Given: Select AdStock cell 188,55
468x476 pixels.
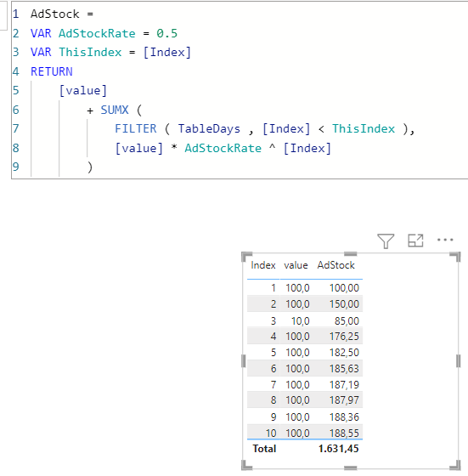Looking at the screenshot, I should coord(344,433).
